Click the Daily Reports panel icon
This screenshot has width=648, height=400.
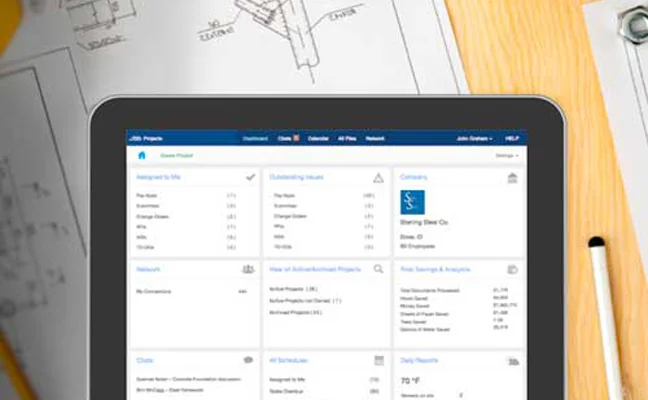coord(513,360)
